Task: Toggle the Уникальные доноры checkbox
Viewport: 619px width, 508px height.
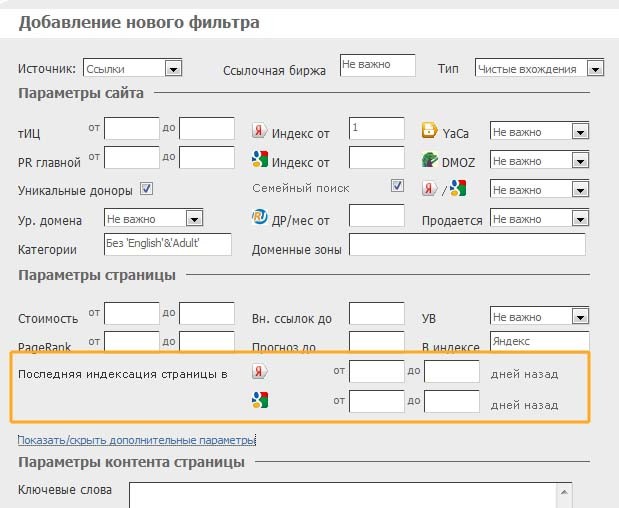Action: (146, 188)
